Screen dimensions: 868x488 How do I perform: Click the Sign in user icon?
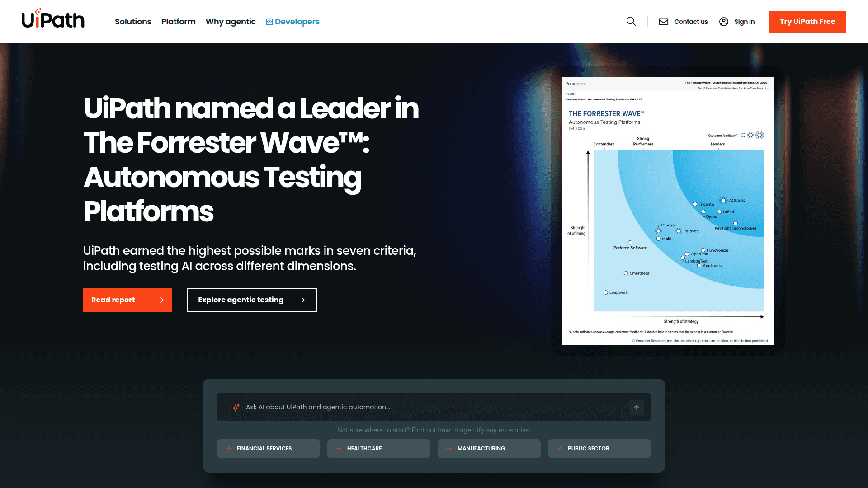pos(723,22)
